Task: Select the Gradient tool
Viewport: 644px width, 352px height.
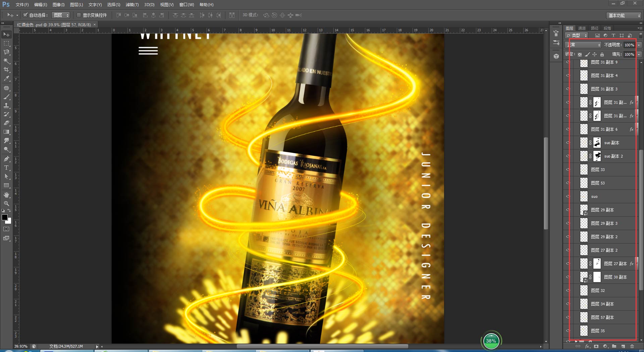Action: [x=6, y=132]
